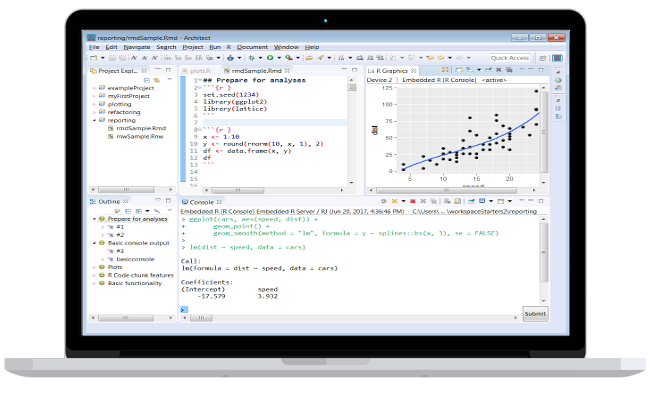Screen dimensions: 652x406
Task: Collapse the reporting project node
Action: [x=94, y=120]
